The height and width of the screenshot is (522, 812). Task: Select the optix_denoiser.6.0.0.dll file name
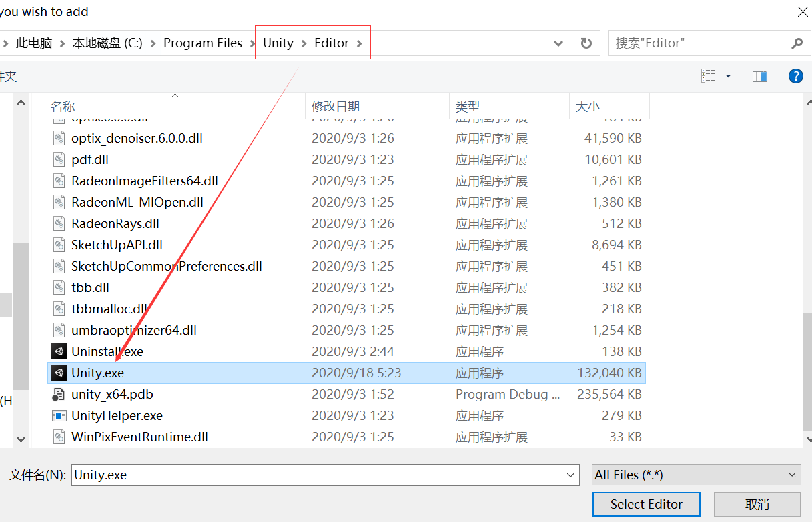pos(137,138)
